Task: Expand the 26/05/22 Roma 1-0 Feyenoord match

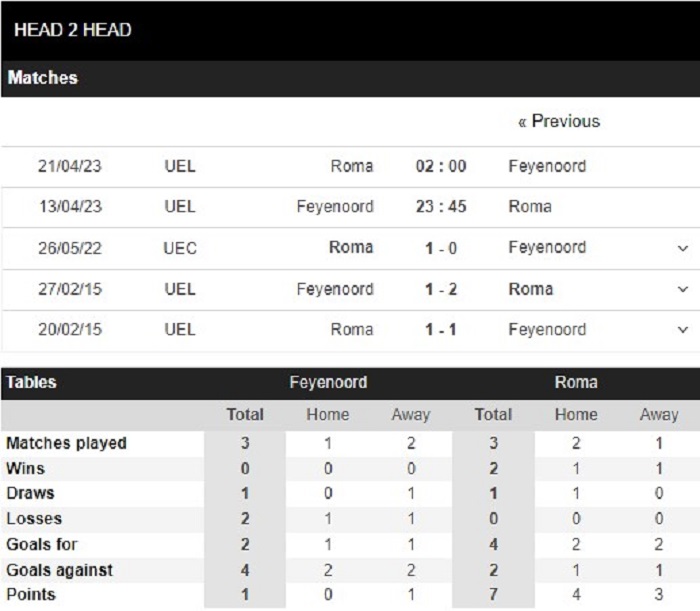Action: tap(683, 248)
